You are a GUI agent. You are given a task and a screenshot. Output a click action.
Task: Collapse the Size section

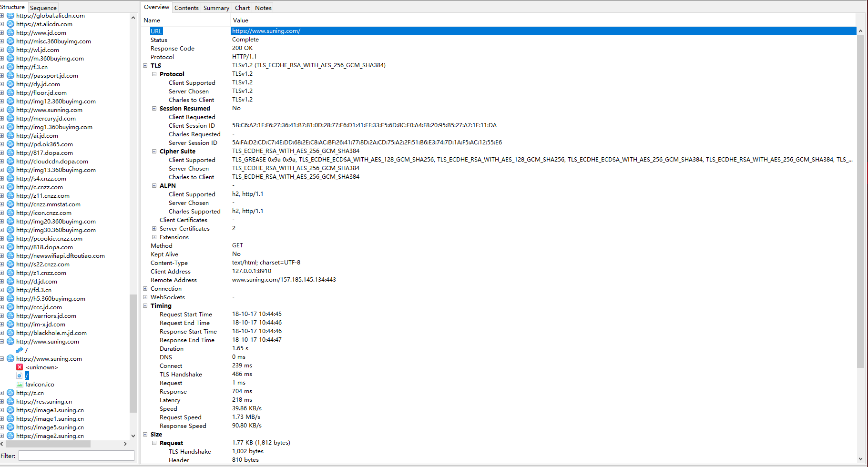coord(145,435)
